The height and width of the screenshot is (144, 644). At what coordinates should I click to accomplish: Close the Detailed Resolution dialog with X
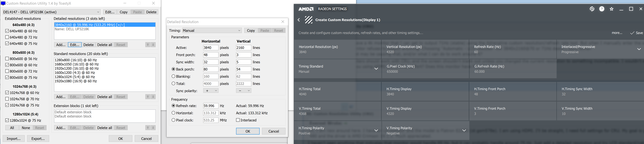pyautogui.click(x=283, y=22)
